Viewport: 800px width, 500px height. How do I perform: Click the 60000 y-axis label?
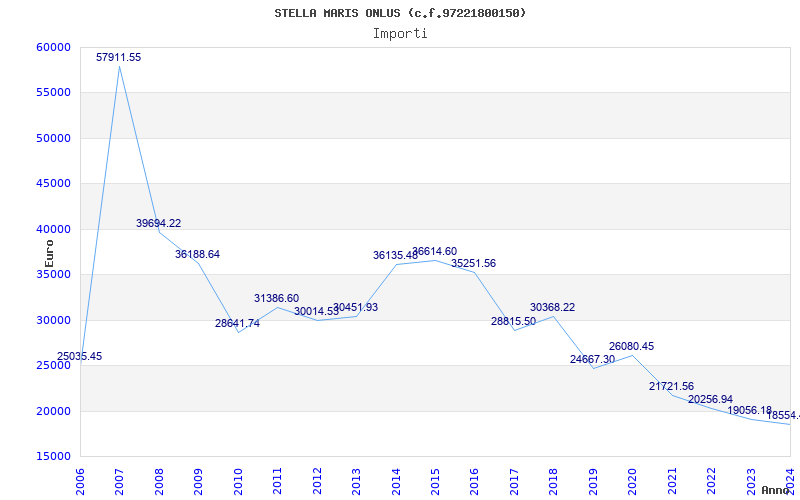click(53, 47)
